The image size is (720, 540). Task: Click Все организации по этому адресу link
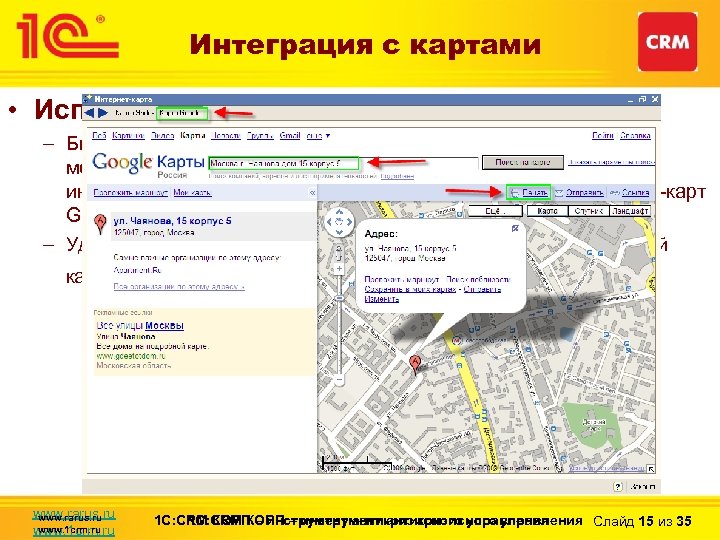pyautogui.click(x=179, y=287)
